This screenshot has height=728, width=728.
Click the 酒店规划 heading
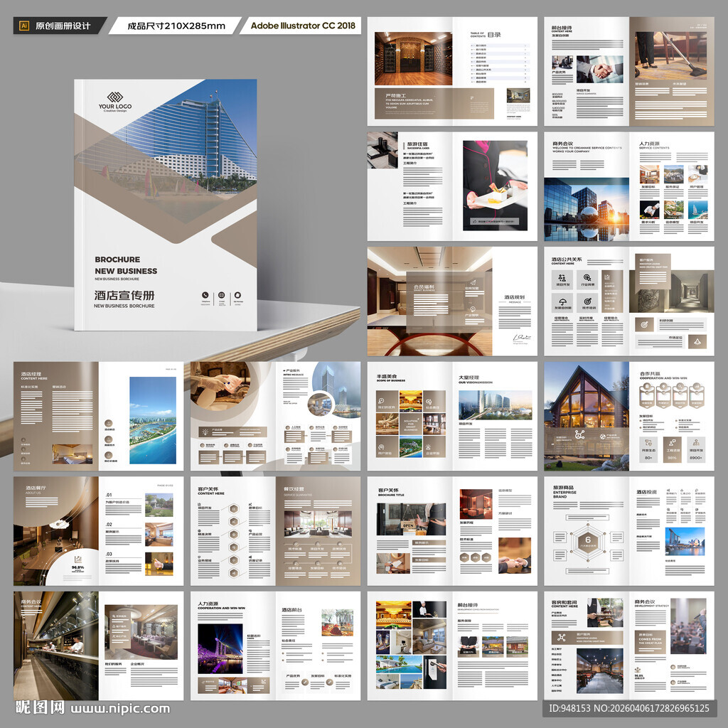click(x=515, y=296)
